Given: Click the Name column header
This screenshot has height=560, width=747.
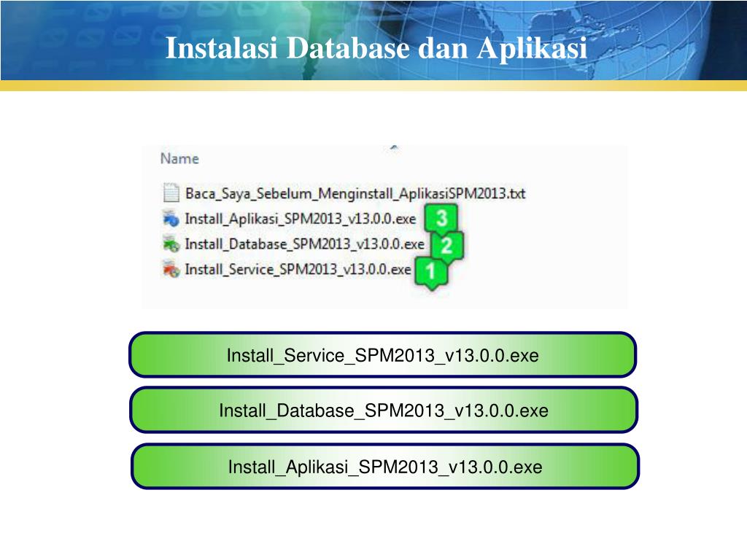Looking at the screenshot, I should coord(179,158).
